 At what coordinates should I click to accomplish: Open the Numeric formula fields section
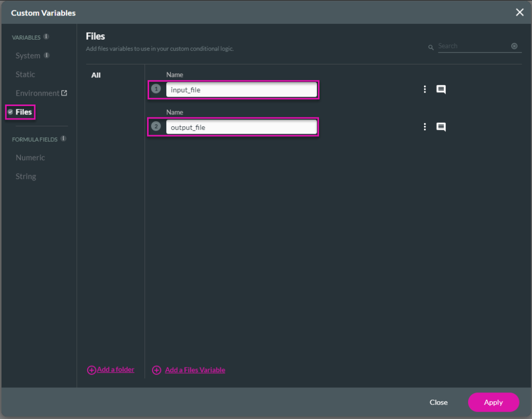click(x=30, y=158)
